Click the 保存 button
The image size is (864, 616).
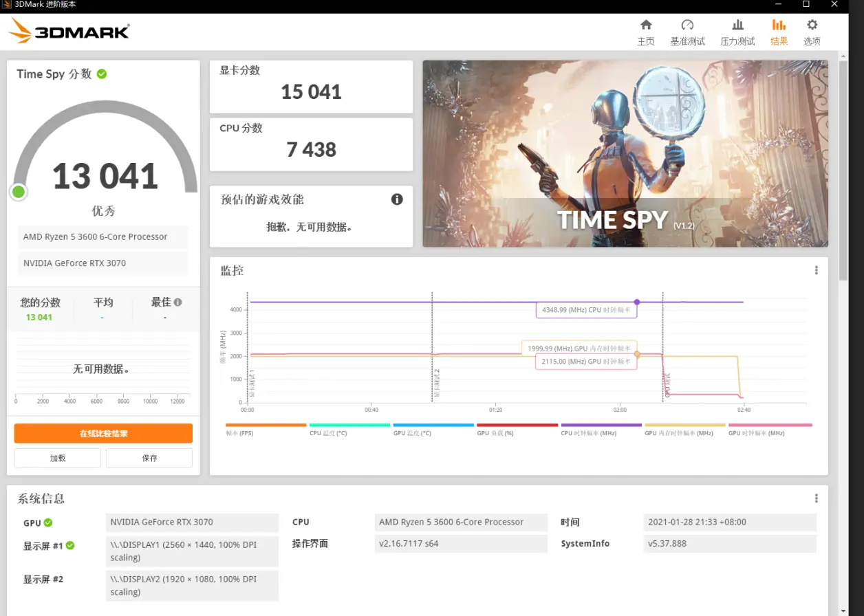[149, 458]
